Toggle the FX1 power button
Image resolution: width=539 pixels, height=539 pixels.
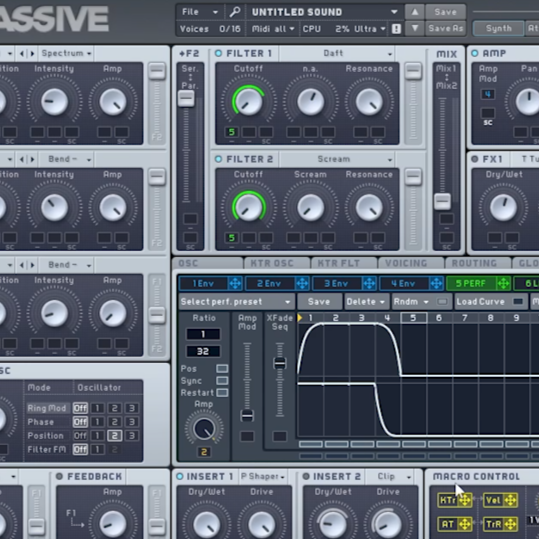475,159
